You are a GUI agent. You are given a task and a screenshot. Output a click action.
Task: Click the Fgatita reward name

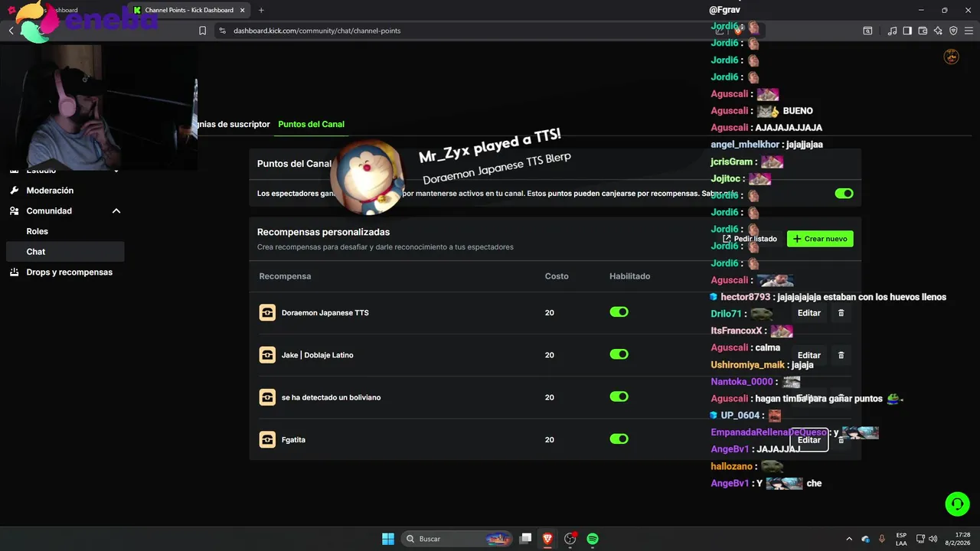click(x=293, y=440)
